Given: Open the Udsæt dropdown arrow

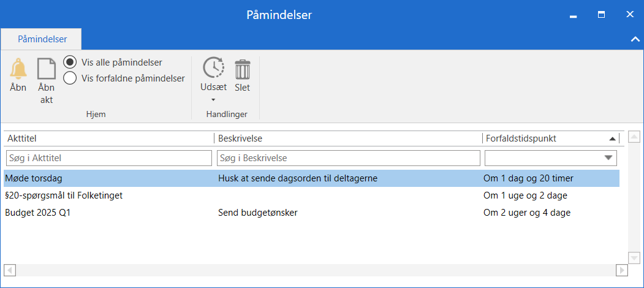Looking at the screenshot, I should point(213,99).
